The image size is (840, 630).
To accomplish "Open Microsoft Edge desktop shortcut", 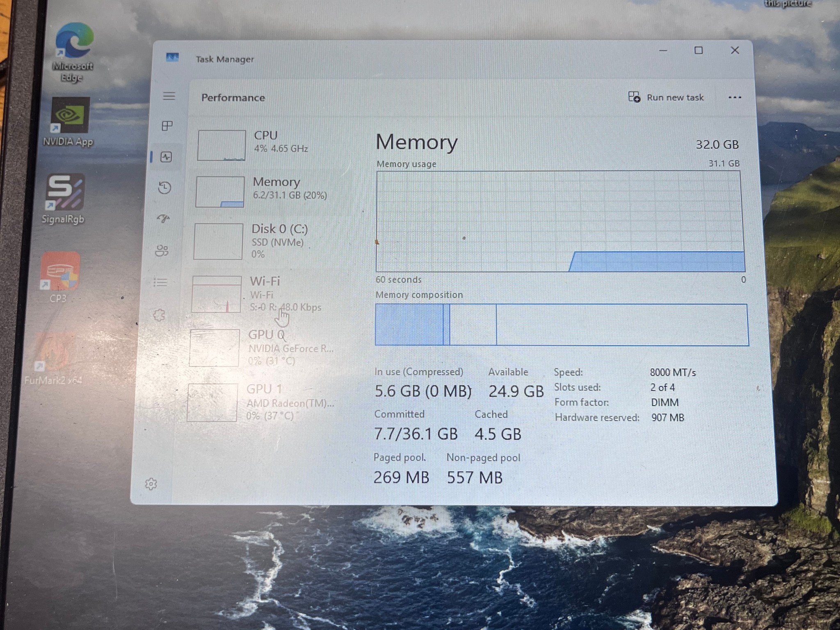I will point(73,52).
